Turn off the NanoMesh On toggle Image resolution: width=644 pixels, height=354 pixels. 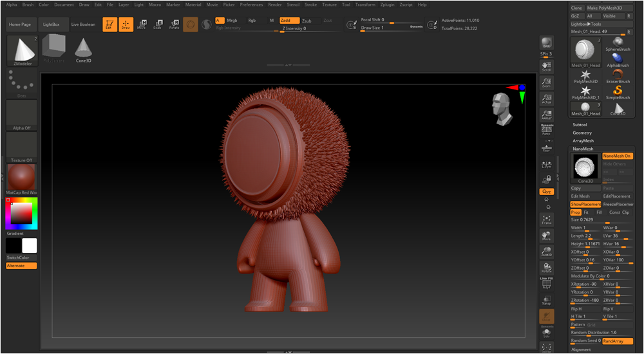tap(617, 156)
